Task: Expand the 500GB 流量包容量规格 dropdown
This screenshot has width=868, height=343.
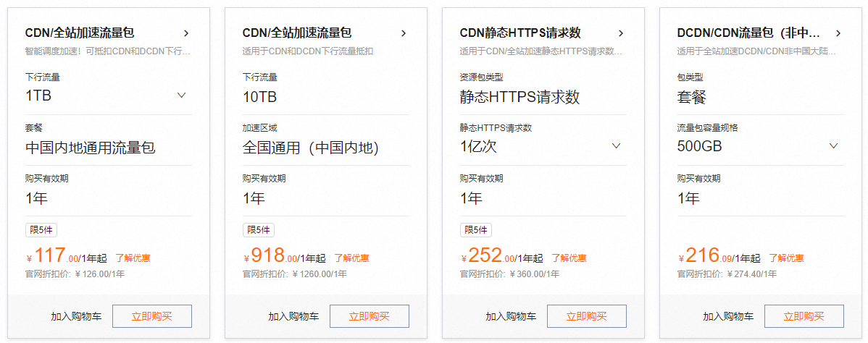Action: pyautogui.click(x=761, y=146)
